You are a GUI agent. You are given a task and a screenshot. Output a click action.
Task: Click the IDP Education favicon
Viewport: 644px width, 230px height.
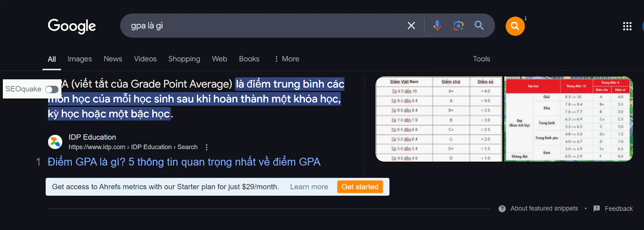55,142
